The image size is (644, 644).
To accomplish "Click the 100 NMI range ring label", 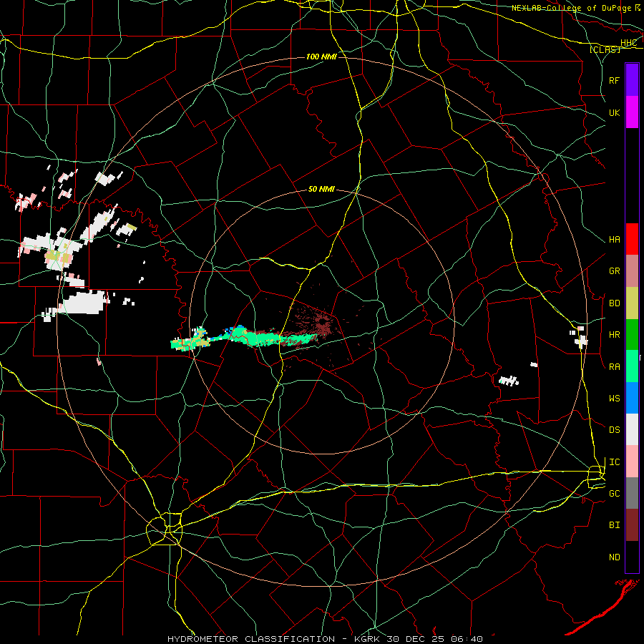I will click(321, 57).
